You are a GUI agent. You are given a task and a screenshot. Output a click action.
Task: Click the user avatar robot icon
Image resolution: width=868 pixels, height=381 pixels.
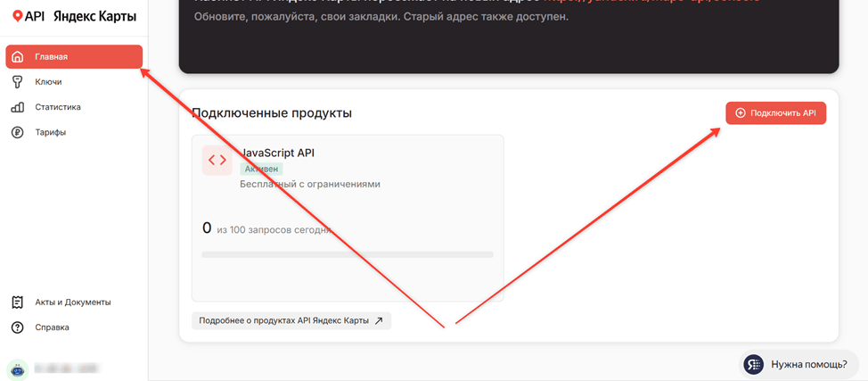point(18,369)
